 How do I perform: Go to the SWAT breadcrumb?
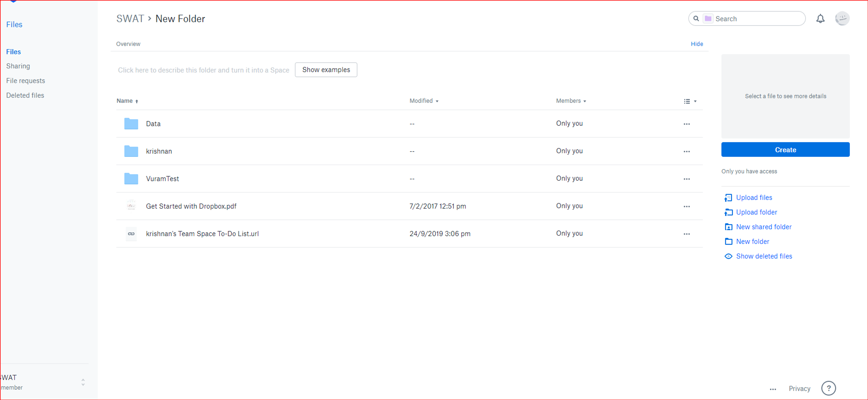[130, 19]
